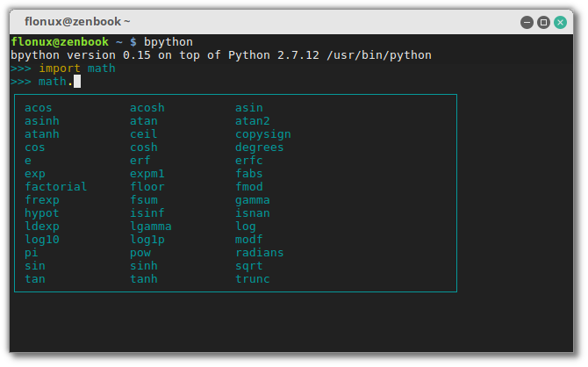Image resolution: width=588 pixels, height=367 pixels.
Task: Click the 'radians' completion
Action: 259,252
